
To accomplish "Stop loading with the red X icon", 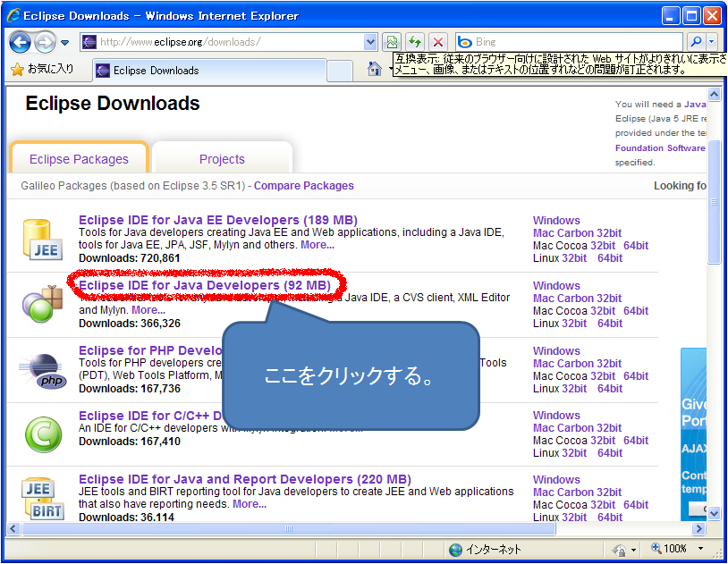I will coord(438,42).
